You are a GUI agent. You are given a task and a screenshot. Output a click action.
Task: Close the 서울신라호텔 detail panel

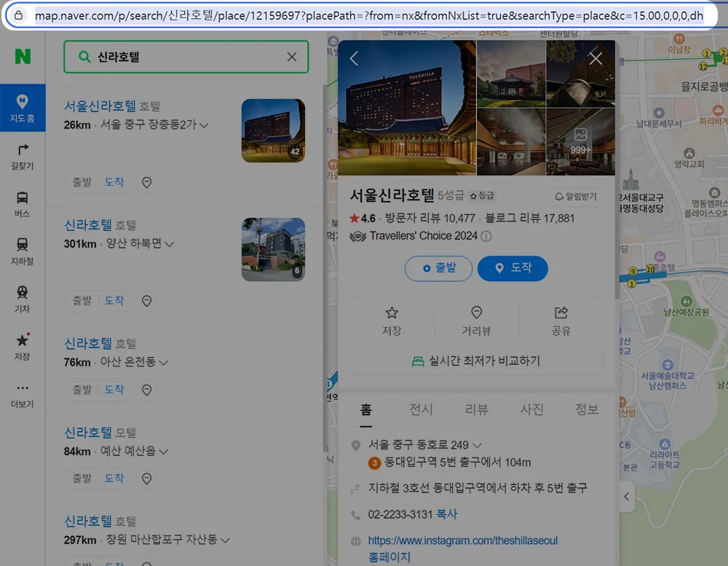pyautogui.click(x=596, y=58)
